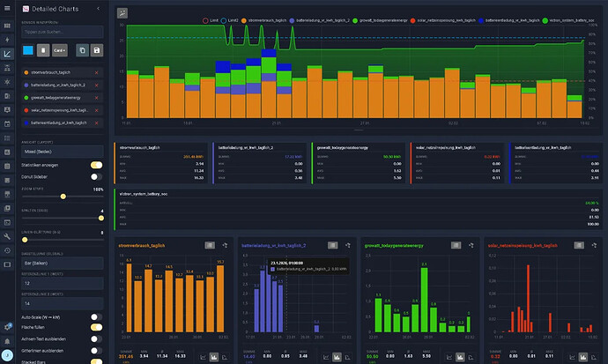Open notifications bell in the sidebar

7,341
